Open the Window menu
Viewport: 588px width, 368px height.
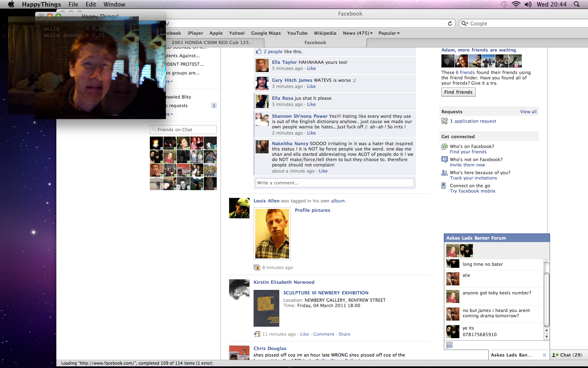click(x=114, y=4)
